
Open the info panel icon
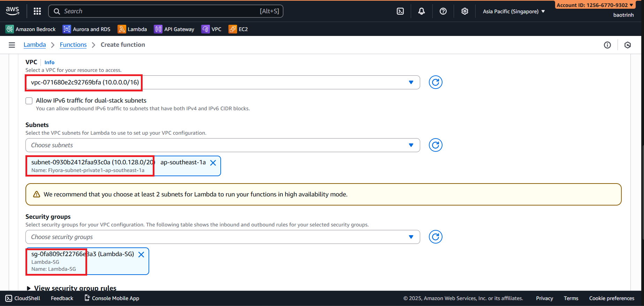click(607, 45)
